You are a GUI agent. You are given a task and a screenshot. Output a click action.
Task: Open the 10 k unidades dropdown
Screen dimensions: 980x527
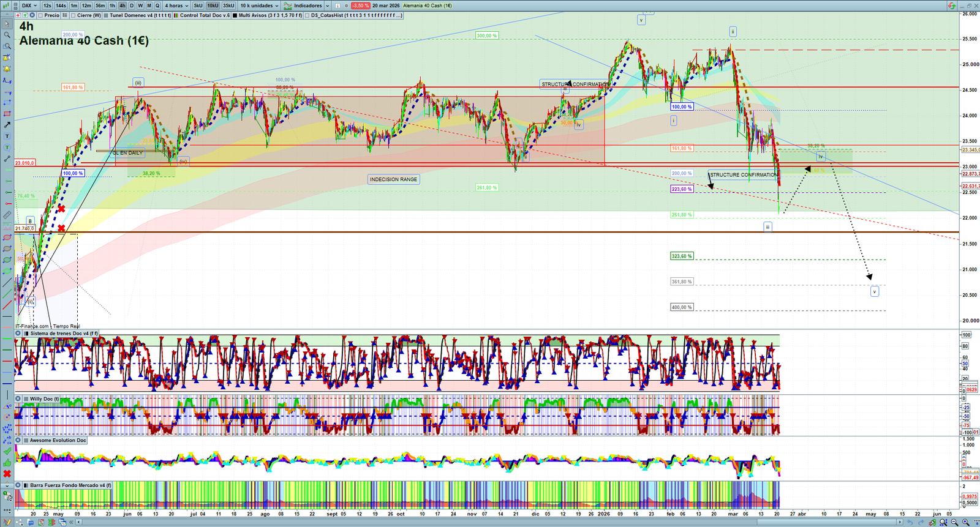(x=259, y=6)
